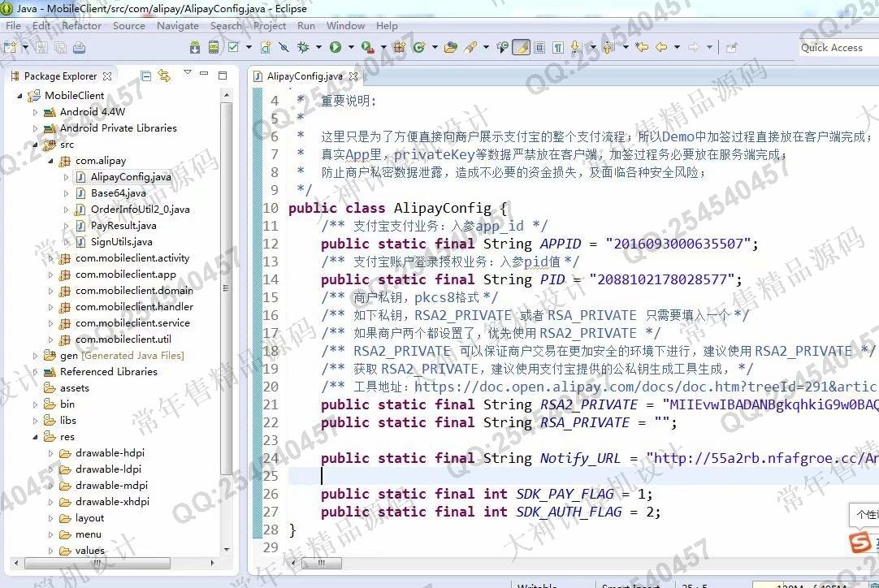The width and height of the screenshot is (879, 588).
Task: Click the Package Explorer vertical scrollbar
Action: (226, 288)
